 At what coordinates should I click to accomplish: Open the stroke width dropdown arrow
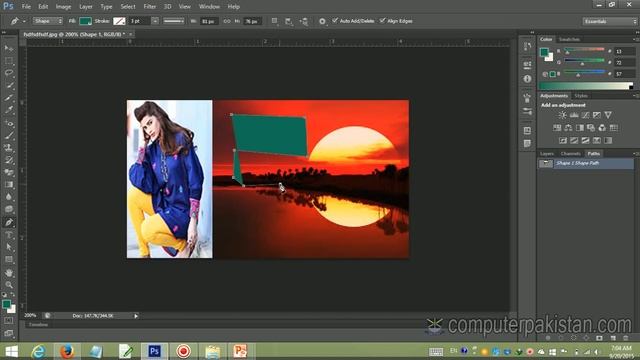[x=155, y=21]
